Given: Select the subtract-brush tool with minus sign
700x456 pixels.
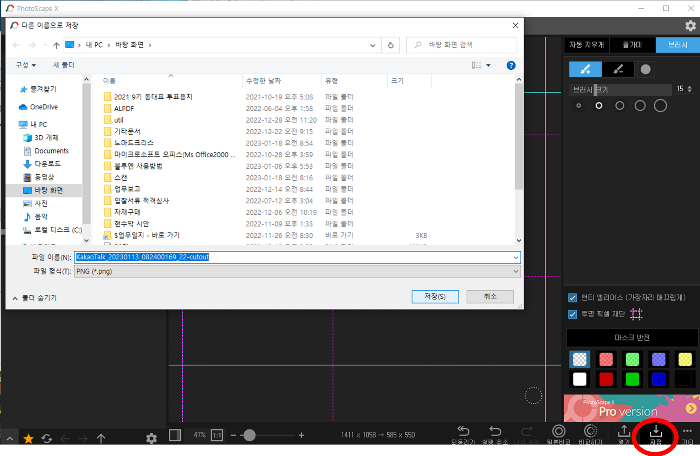Looking at the screenshot, I should pyautogui.click(x=618, y=69).
